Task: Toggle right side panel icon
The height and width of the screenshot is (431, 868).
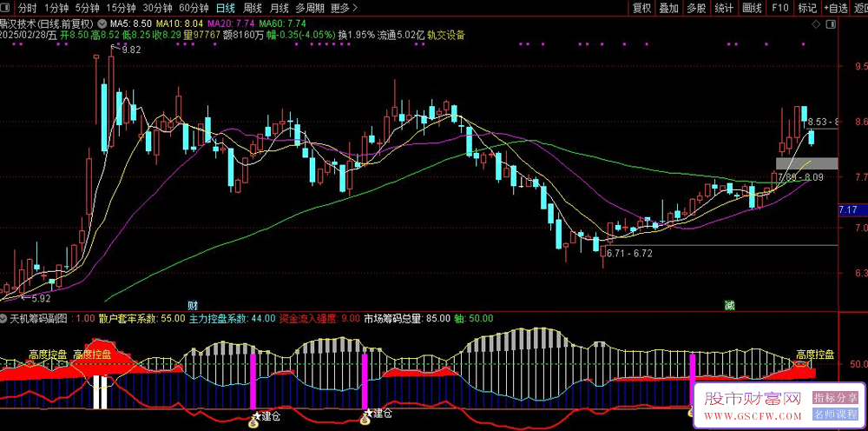Action: pyautogui.click(x=830, y=24)
